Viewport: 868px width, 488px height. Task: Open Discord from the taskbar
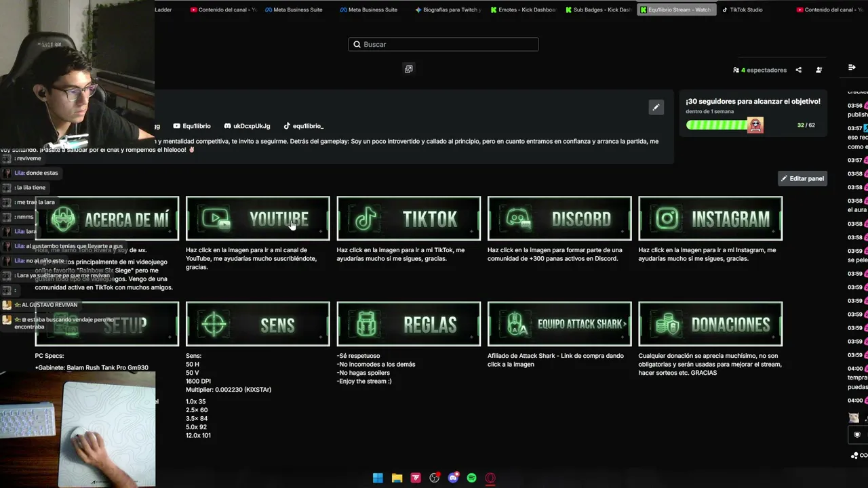[453, 478]
